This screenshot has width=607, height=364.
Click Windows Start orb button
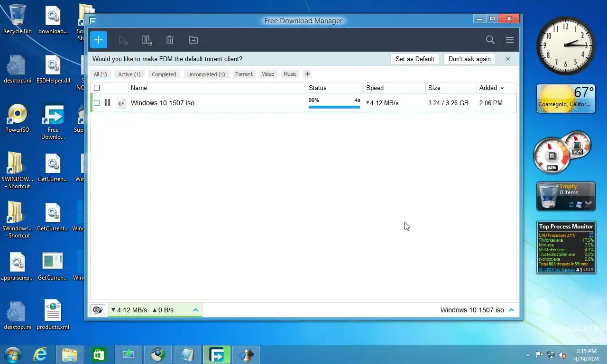click(x=12, y=355)
